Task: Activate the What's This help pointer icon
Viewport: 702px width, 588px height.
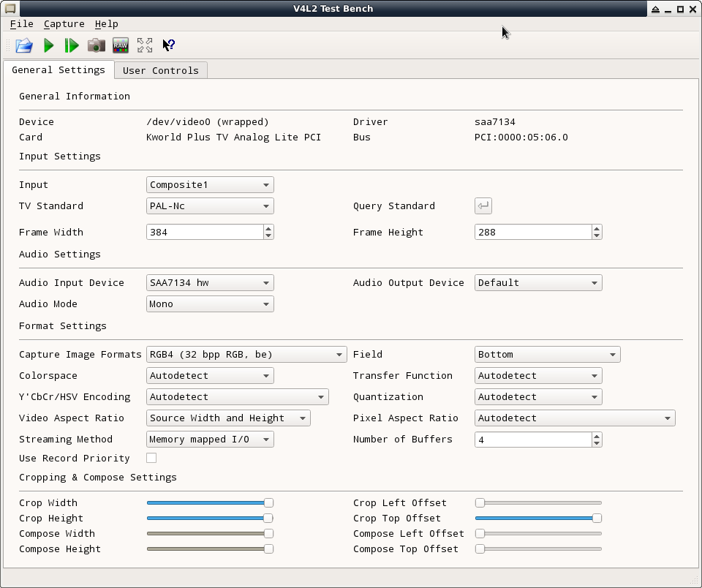Action: (168, 45)
